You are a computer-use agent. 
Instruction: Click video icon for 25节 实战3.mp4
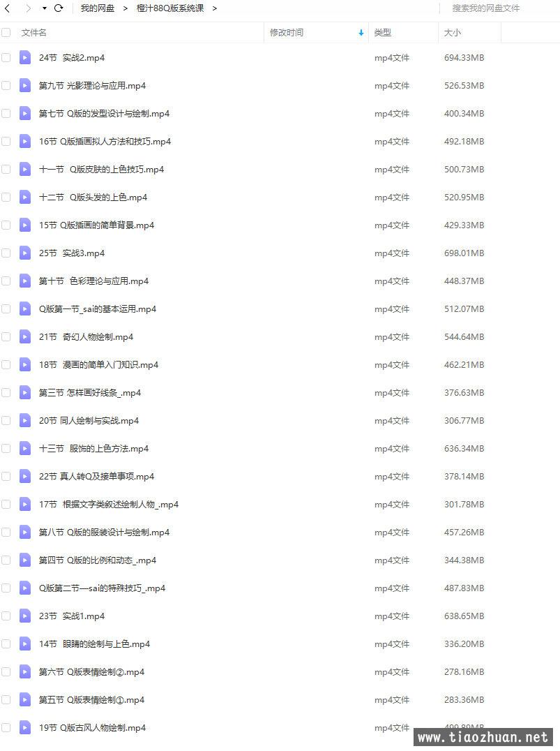pyautogui.click(x=25, y=253)
